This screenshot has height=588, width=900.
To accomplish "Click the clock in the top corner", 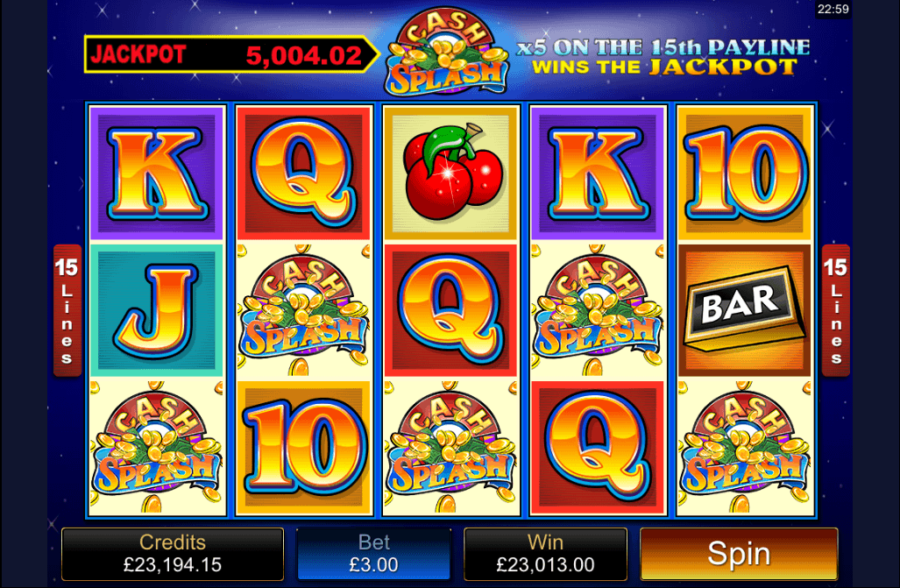I will tap(833, 9).
